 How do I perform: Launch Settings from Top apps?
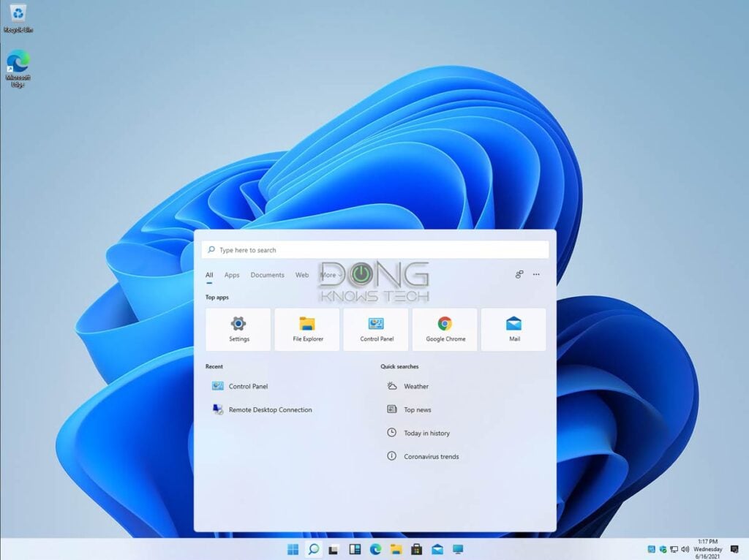click(238, 330)
